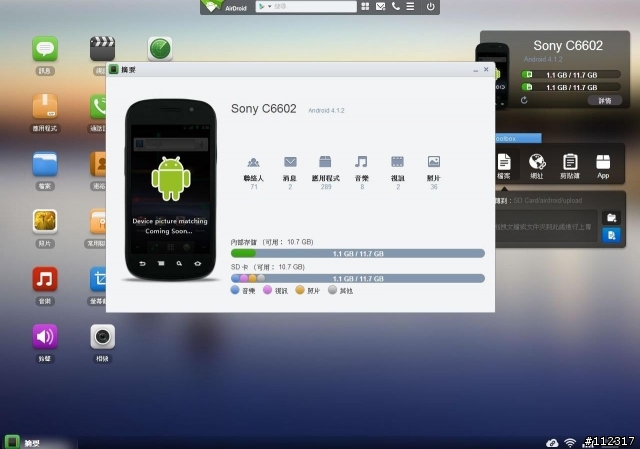Click the internal storage progress bar in summary
The width and height of the screenshot is (640, 449).
[x=358, y=253]
